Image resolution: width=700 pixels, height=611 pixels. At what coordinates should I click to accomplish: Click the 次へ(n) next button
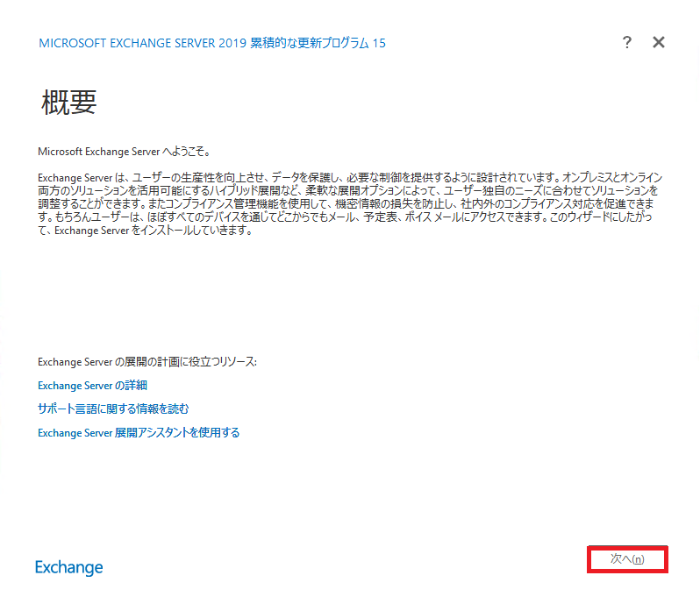pos(627,558)
